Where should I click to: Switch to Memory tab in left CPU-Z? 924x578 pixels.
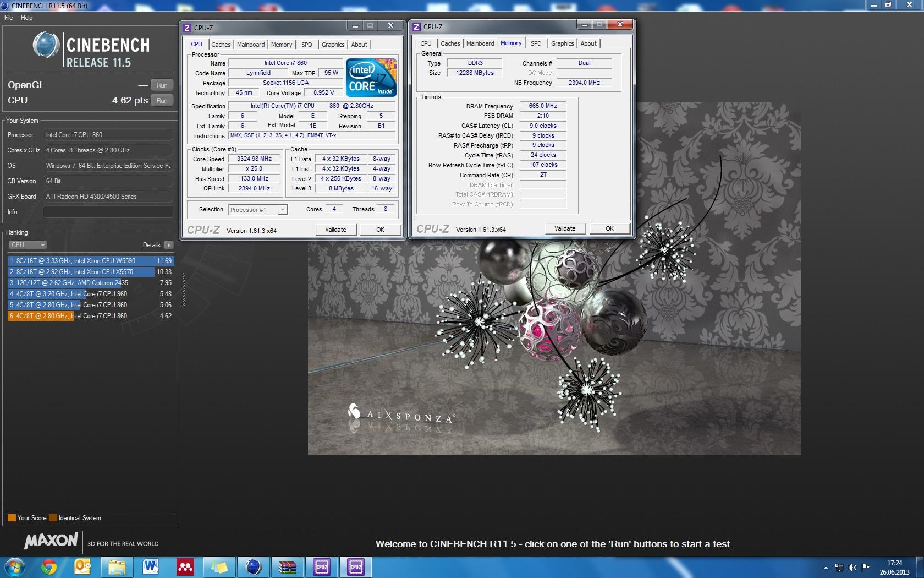pyautogui.click(x=282, y=45)
